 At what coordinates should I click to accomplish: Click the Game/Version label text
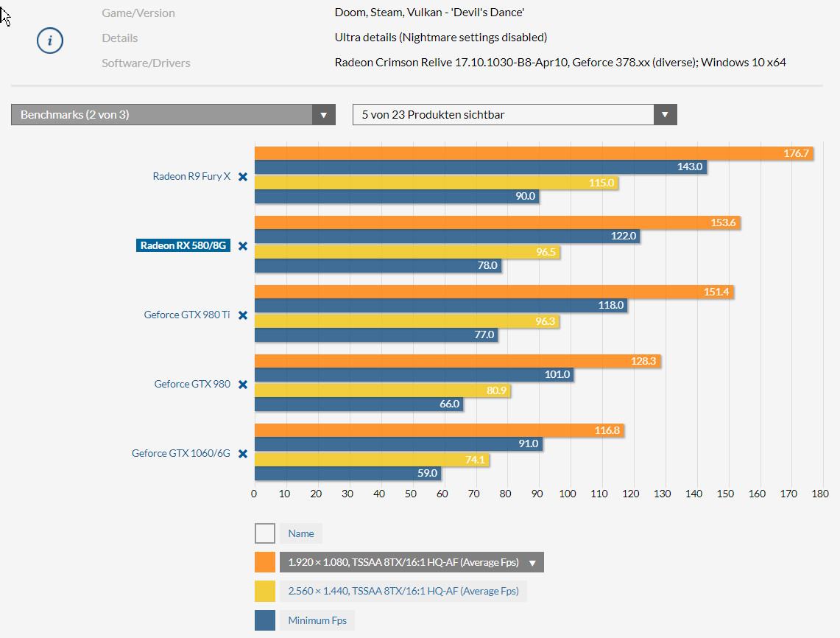pyautogui.click(x=138, y=13)
